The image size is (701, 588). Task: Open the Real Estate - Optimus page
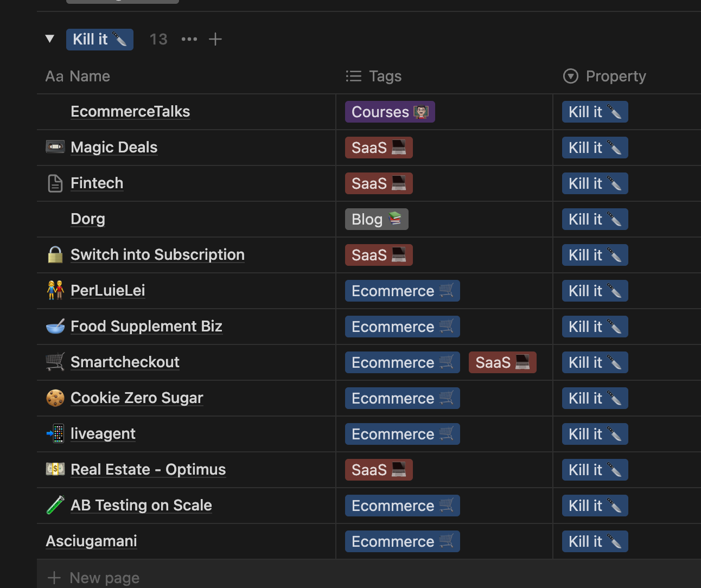[x=148, y=469]
